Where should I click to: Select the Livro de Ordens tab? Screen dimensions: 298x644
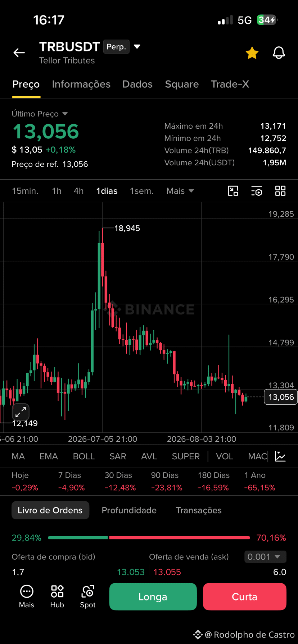pyautogui.click(x=50, y=510)
